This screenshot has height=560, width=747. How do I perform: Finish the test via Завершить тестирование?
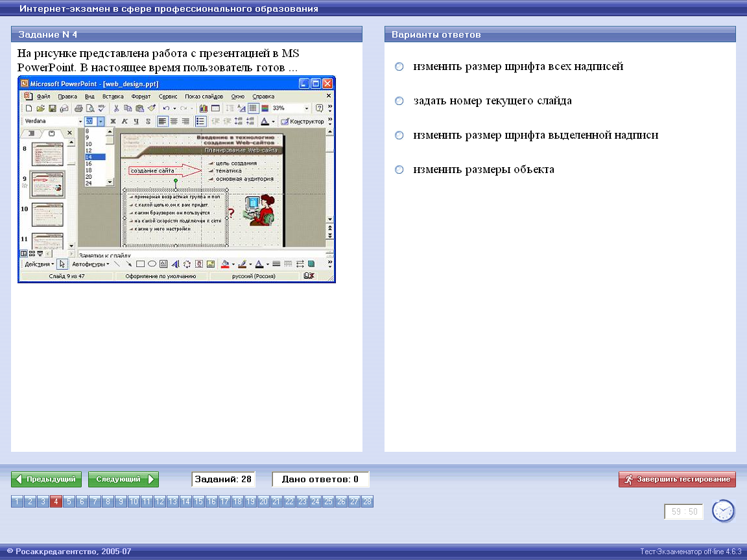[x=677, y=479]
